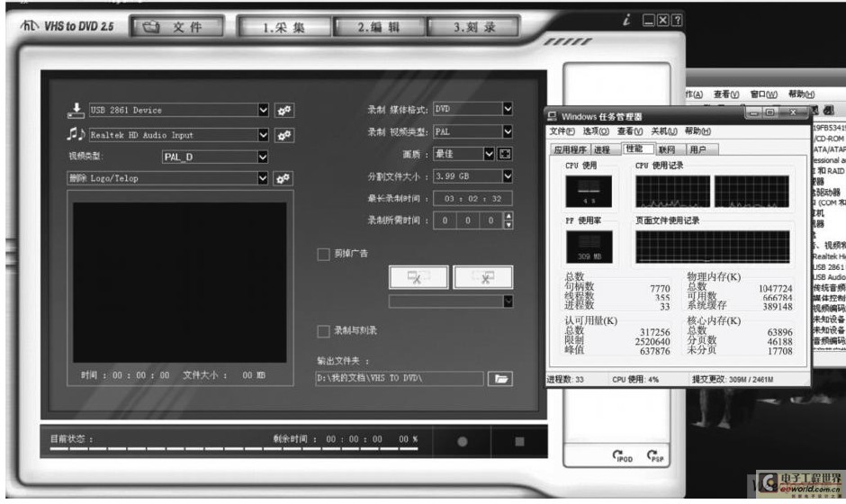This screenshot has width=846, height=504.
Task: Click the 最长录制时间 03:02:32 field
Action: pyautogui.click(x=472, y=199)
